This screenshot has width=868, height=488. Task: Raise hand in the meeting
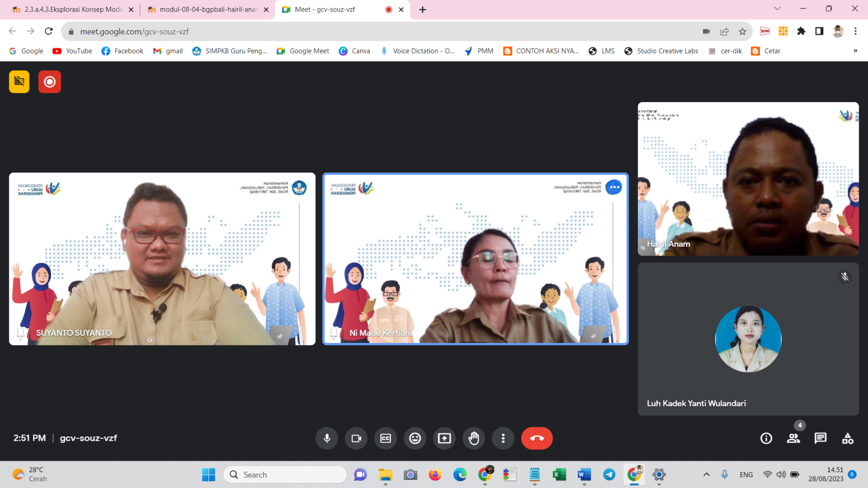tap(474, 438)
